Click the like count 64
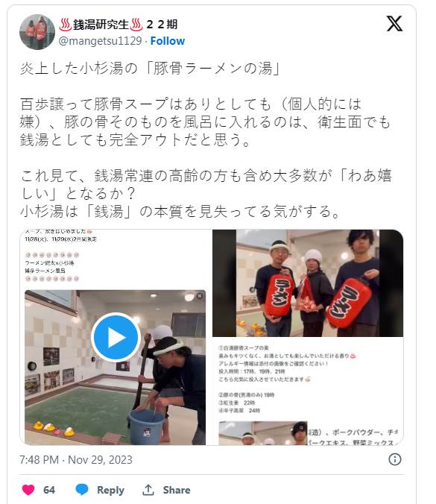 49,490
